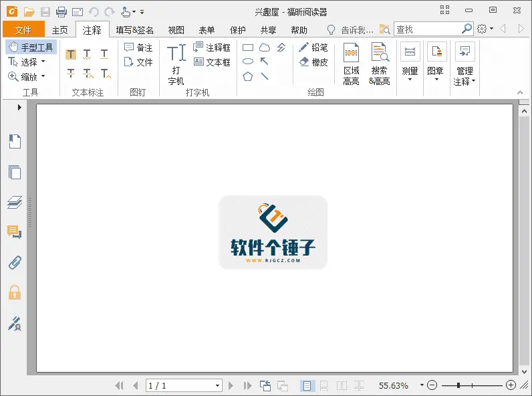Click the 搜索&高亮 button
Image resolution: width=532 pixels, height=396 pixels.
380,64
